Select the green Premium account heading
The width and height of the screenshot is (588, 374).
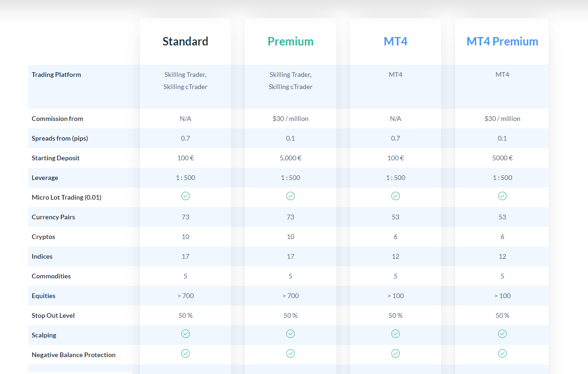click(290, 41)
